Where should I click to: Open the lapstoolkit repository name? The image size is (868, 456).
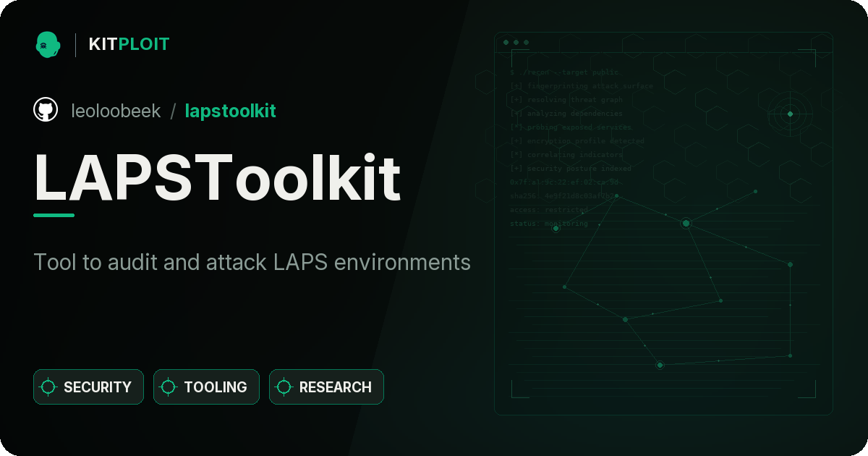pos(231,111)
